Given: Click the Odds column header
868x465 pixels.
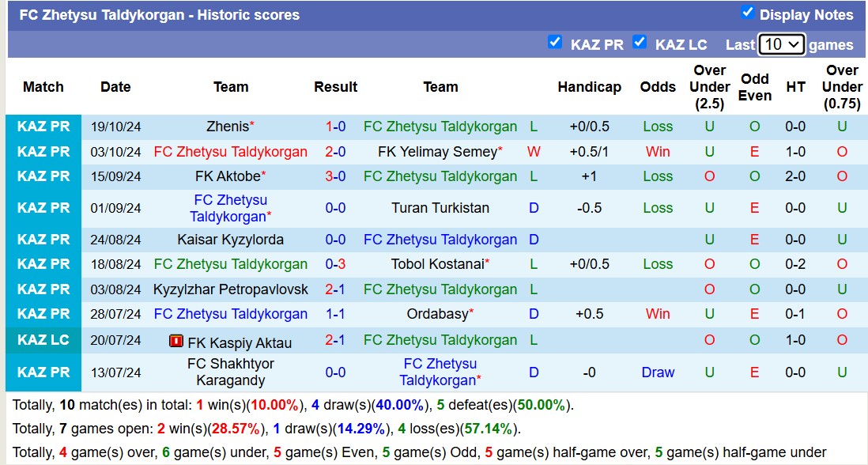Looking at the screenshot, I should [658, 87].
